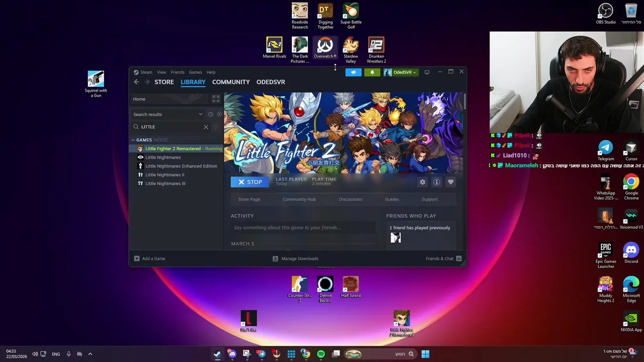
Task: Open Overwatch desktop shortcut
Action: point(325,48)
